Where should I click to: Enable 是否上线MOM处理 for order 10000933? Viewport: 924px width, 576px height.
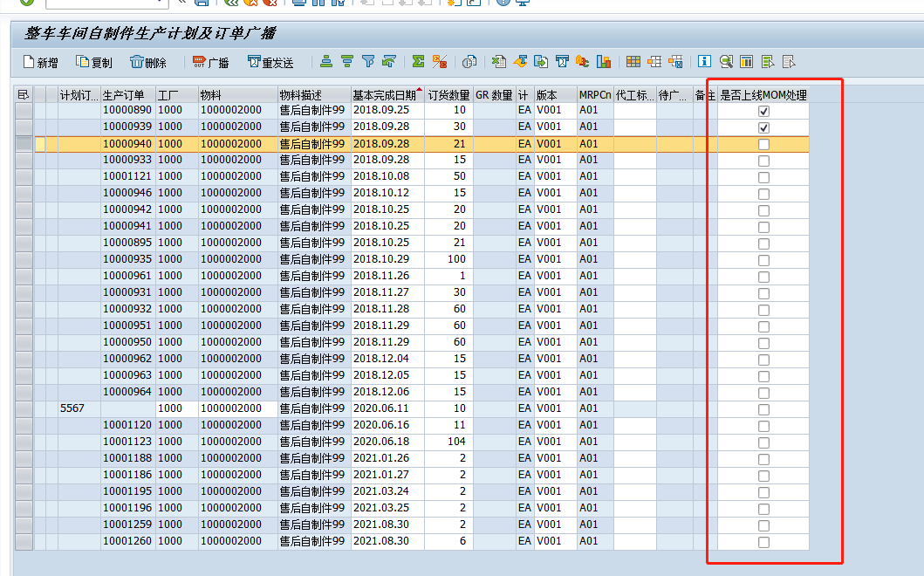[763, 159]
